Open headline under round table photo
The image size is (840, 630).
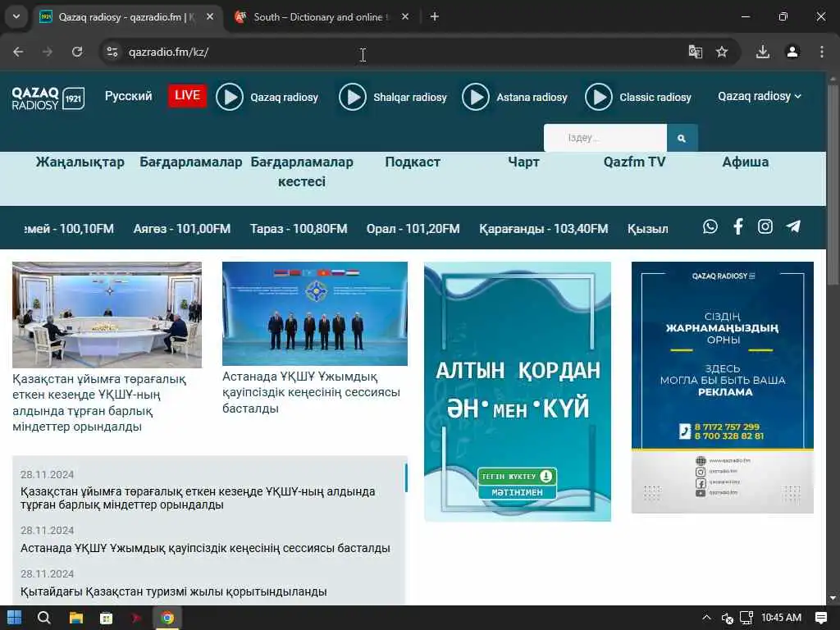click(99, 403)
